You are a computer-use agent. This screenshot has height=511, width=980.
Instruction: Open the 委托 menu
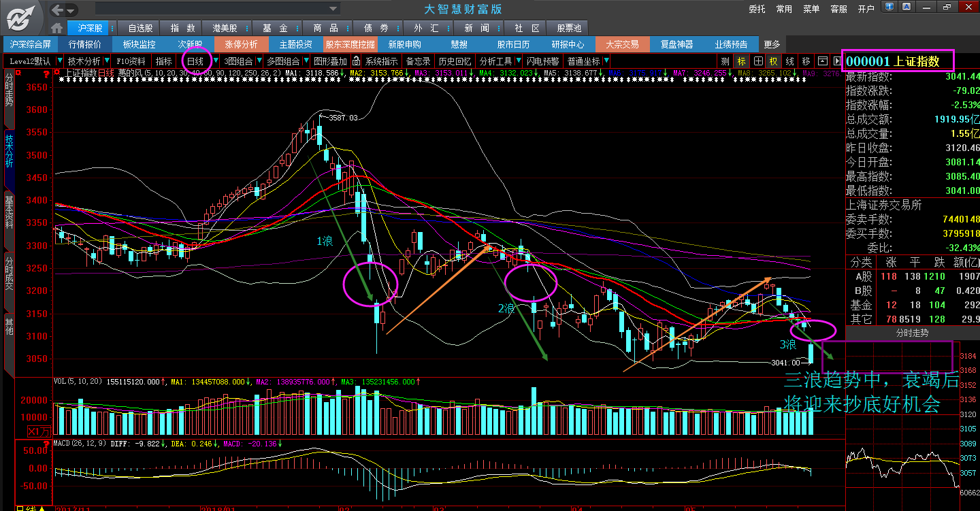[x=757, y=9]
